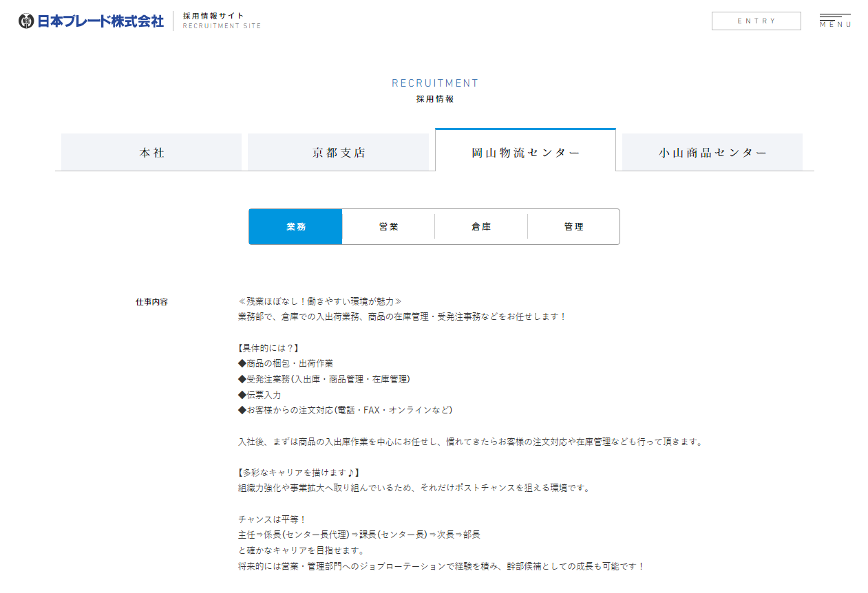Screen dimensions: 868x593
Task: Click the 仕事内容 section label
Action: tap(151, 302)
